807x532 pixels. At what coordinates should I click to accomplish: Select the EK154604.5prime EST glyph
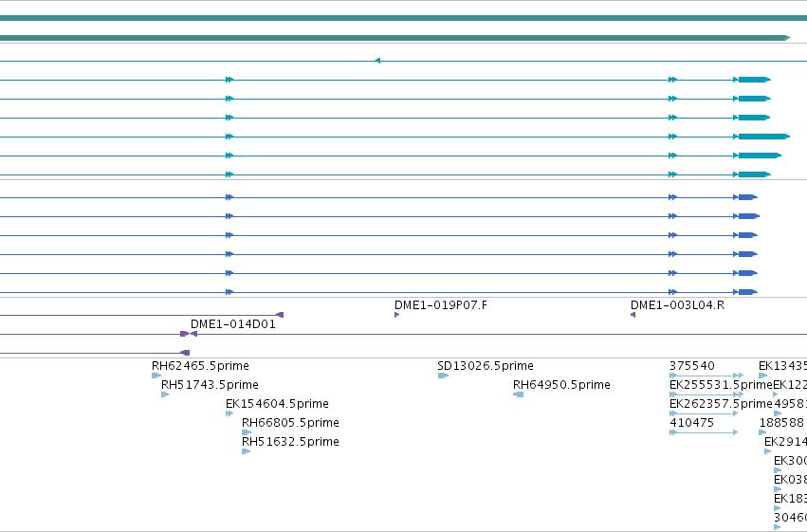coord(229,413)
